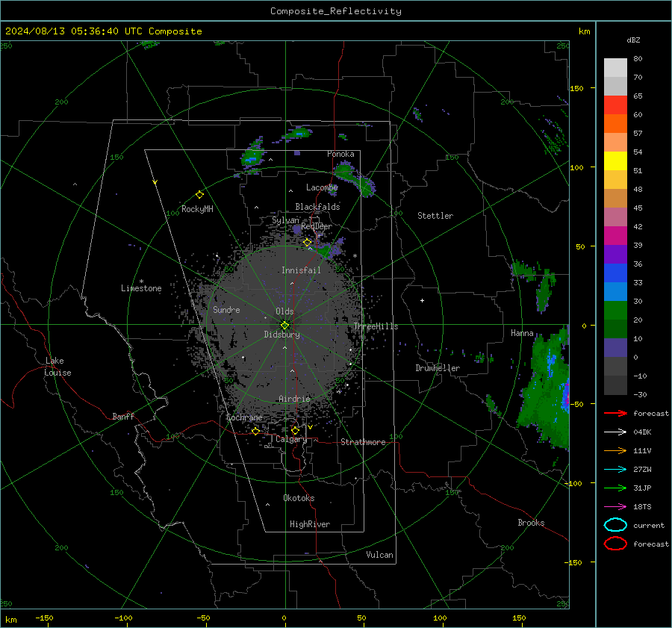Click the Okotoks city label
672x628 pixels.
tap(299, 498)
